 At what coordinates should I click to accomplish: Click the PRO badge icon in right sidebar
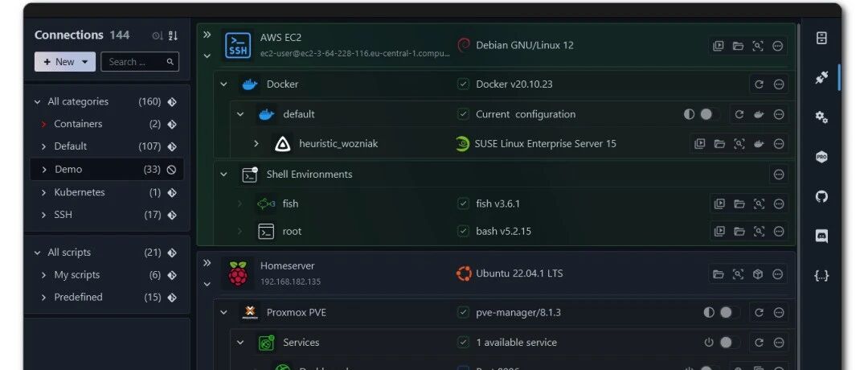pyautogui.click(x=821, y=157)
